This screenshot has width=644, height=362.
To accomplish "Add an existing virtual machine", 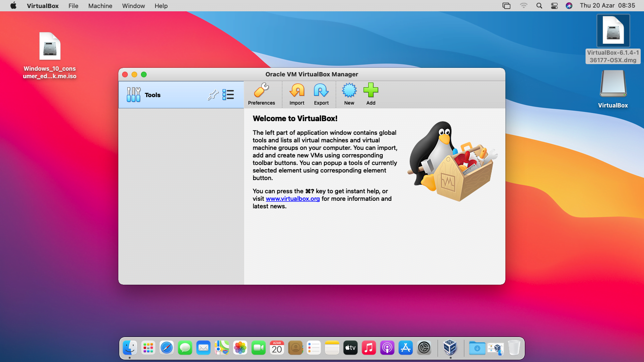I will (x=371, y=94).
